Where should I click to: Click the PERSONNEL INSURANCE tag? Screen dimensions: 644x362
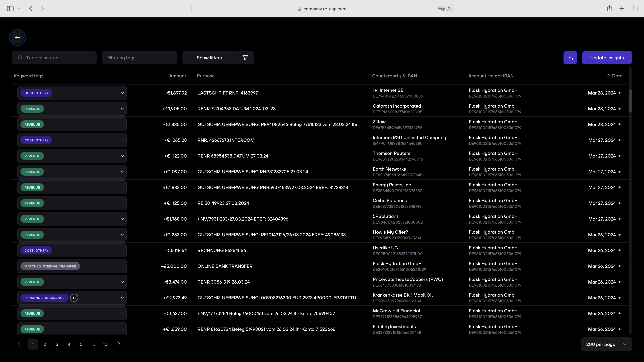[44, 298]
